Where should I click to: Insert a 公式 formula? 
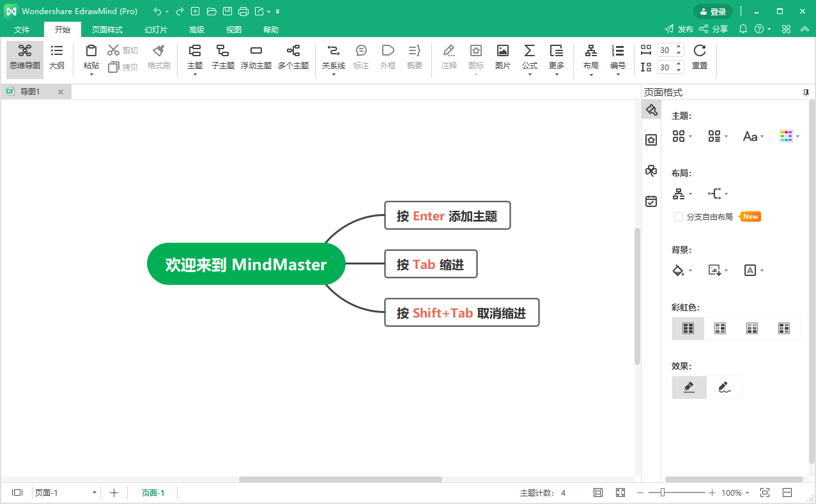529,57
